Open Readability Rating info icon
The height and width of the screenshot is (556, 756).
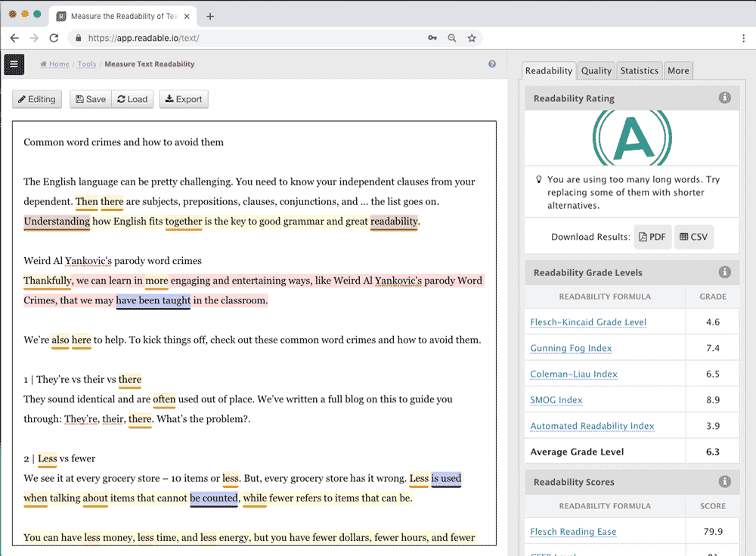[x=725, y=98]
